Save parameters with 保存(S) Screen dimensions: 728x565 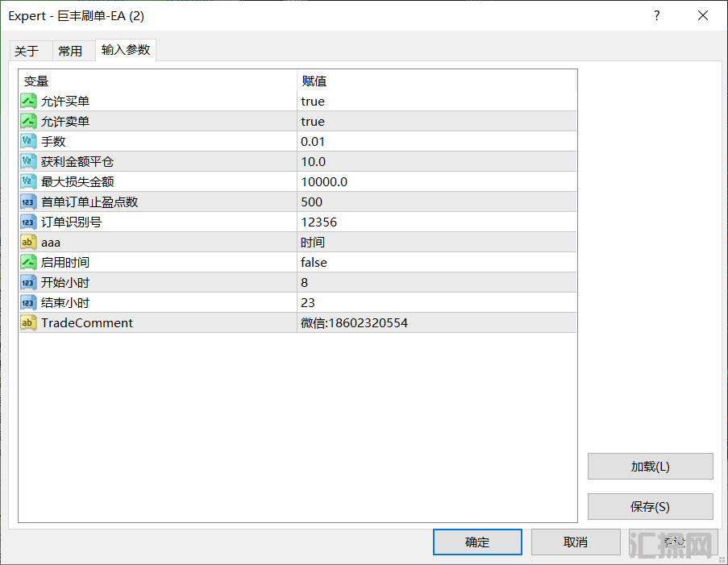(x=650, y=506)
